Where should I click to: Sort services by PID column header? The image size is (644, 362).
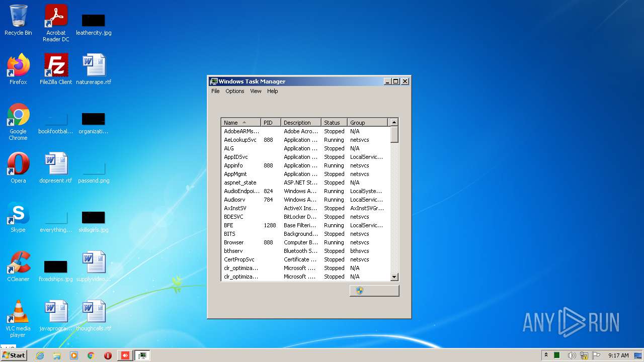(271, 123)
